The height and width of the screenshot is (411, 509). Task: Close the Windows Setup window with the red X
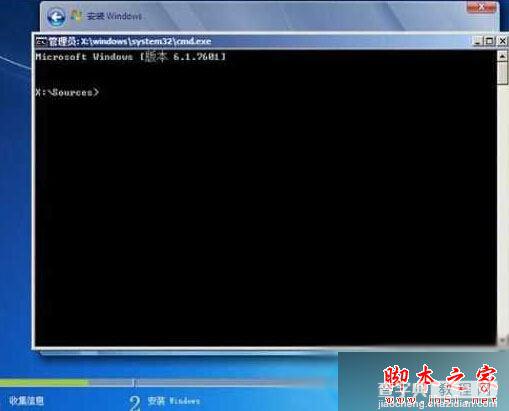click(481, 7)
